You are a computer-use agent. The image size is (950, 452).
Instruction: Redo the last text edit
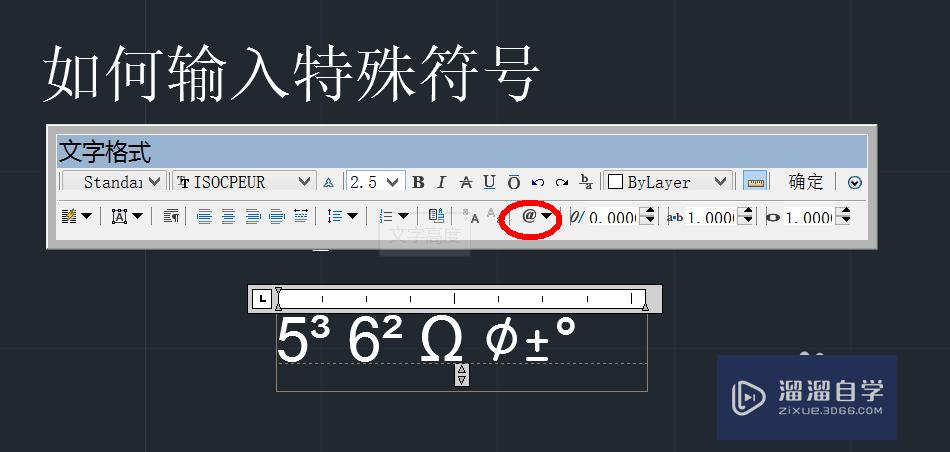coord(562,182)
